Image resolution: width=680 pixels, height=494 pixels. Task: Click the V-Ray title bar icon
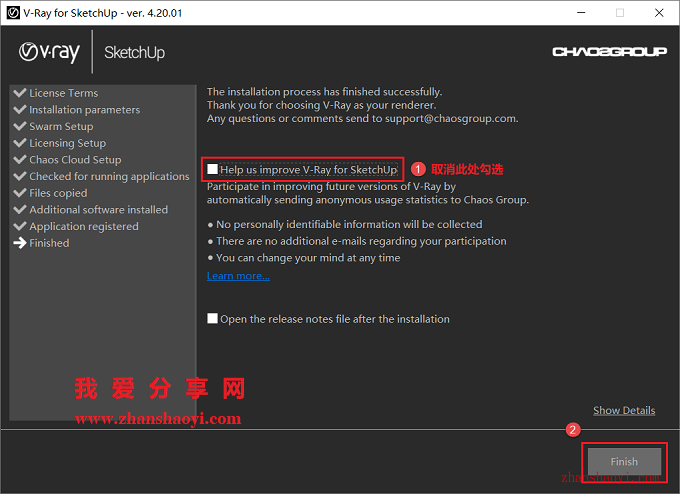13,13
